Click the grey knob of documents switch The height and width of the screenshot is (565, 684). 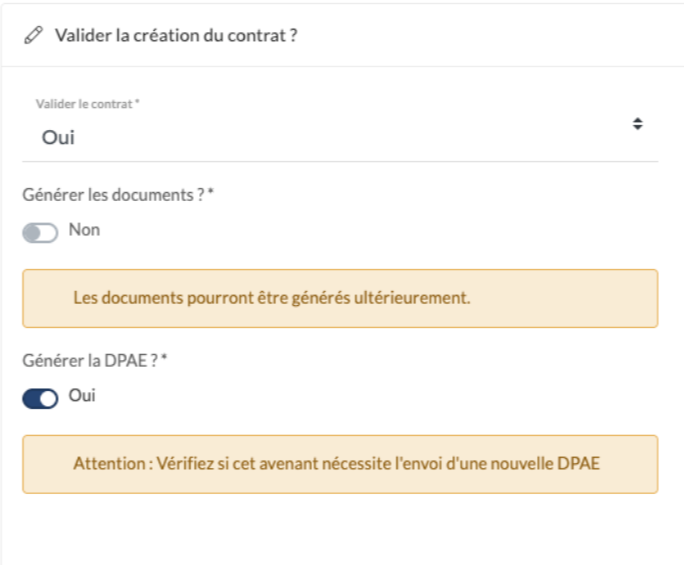(32, 233)
